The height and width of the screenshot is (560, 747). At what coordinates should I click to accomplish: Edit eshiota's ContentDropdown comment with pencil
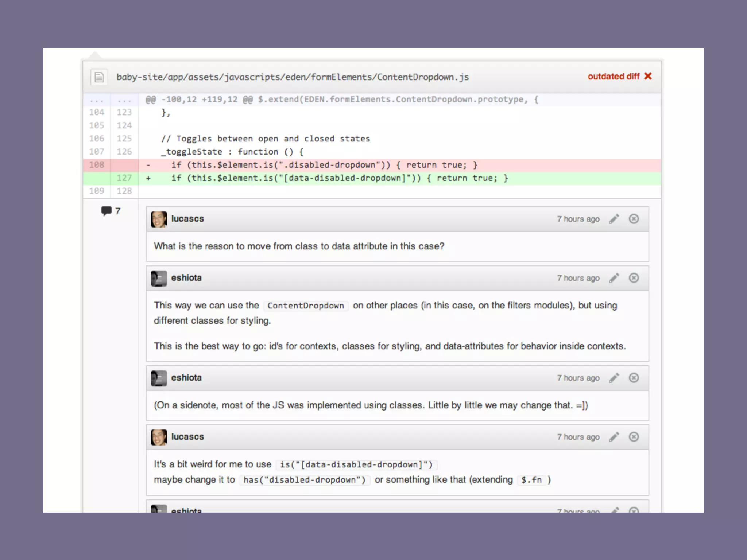[614, 278]
